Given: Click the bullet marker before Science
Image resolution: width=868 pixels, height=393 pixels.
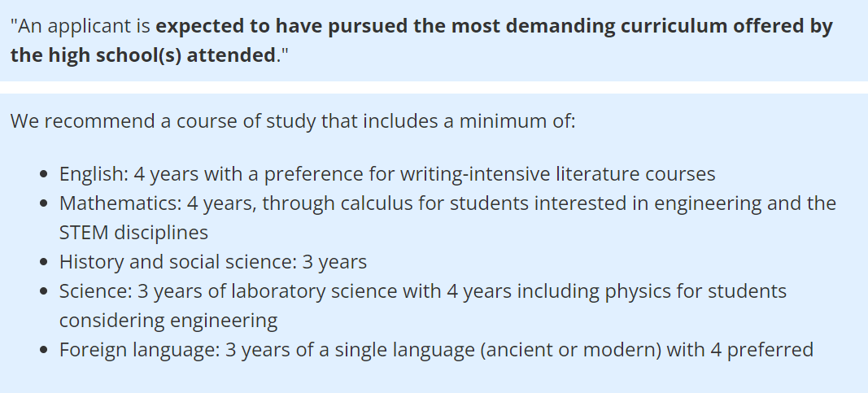Looking at the screenshot, I should tap(44, 292).
